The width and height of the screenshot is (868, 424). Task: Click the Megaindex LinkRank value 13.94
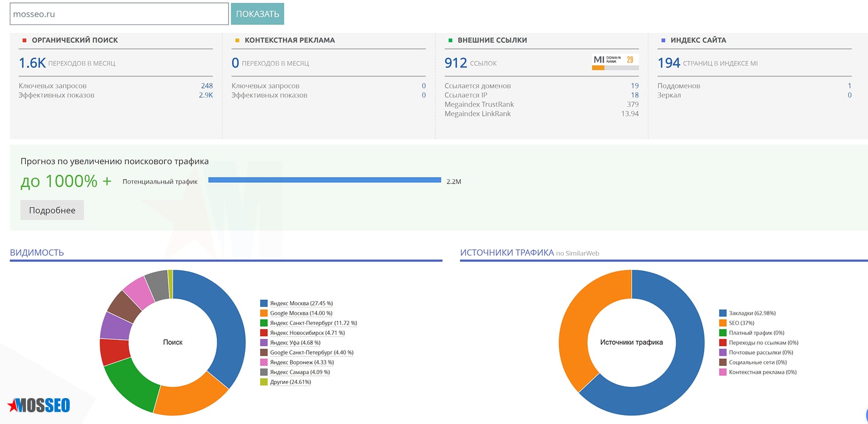(630, 114)
